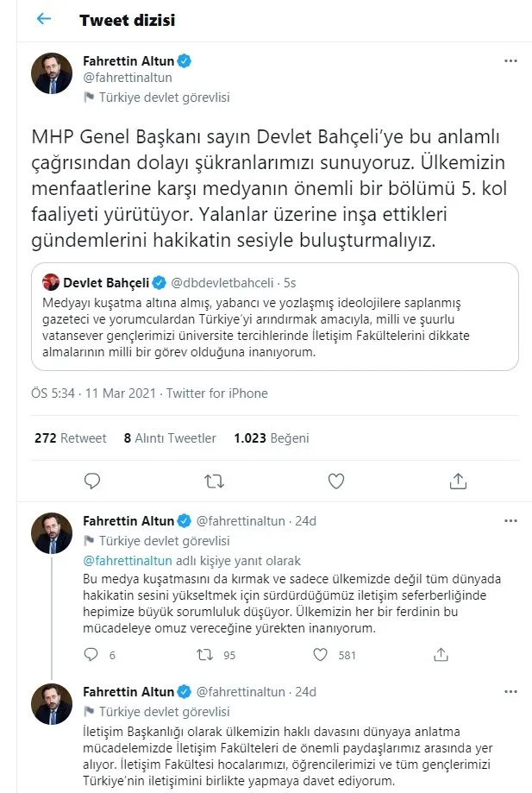Share the second reply tweet
This screenshot has width=532, height=793.
tap(441, 655)
